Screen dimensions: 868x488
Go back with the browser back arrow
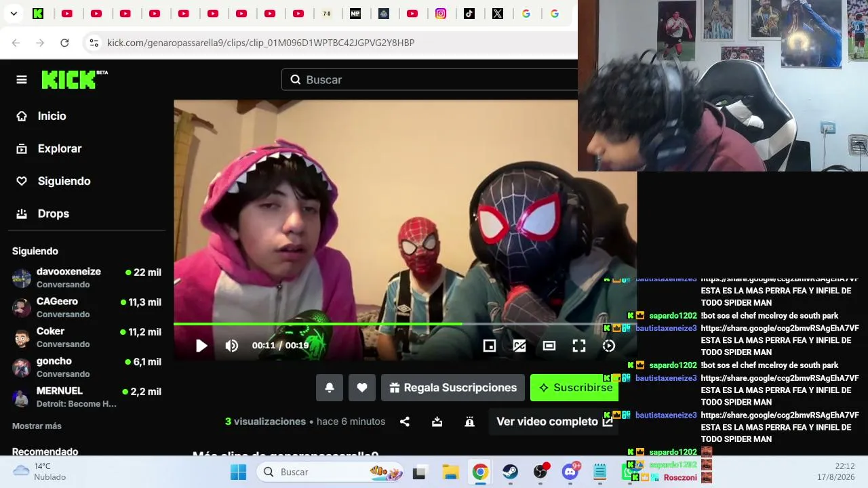(x=16, y=43)
